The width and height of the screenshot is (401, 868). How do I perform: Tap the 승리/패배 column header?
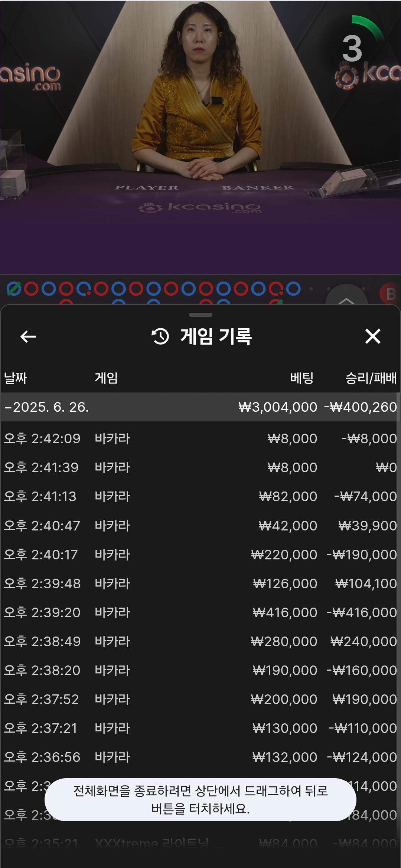click(371, 378)
